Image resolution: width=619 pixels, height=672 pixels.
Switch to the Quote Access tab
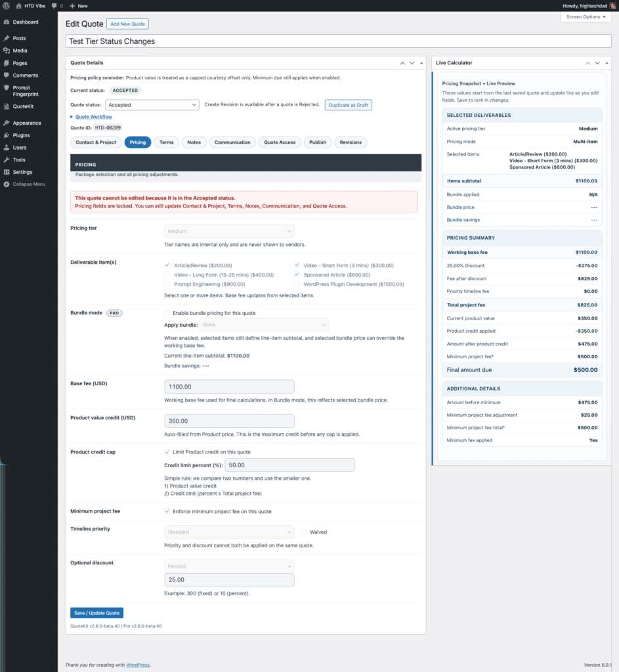280,142
